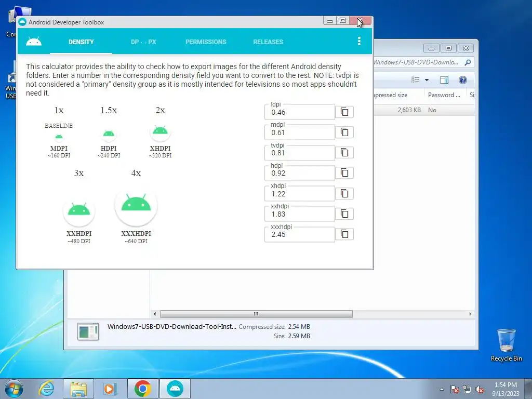This screenshot has height=399, width=532.
Task: Copy the xhdpi value to clipboard
Action: [344, 193]
